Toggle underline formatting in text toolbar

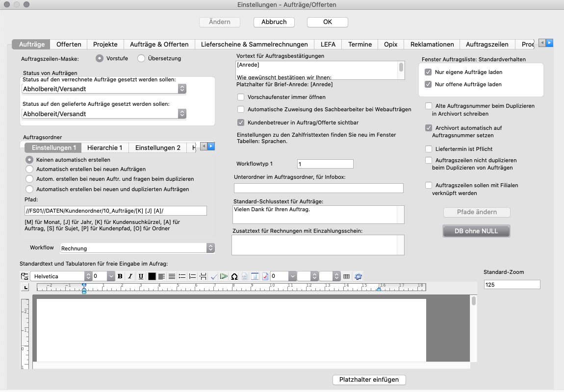(141, 276)
